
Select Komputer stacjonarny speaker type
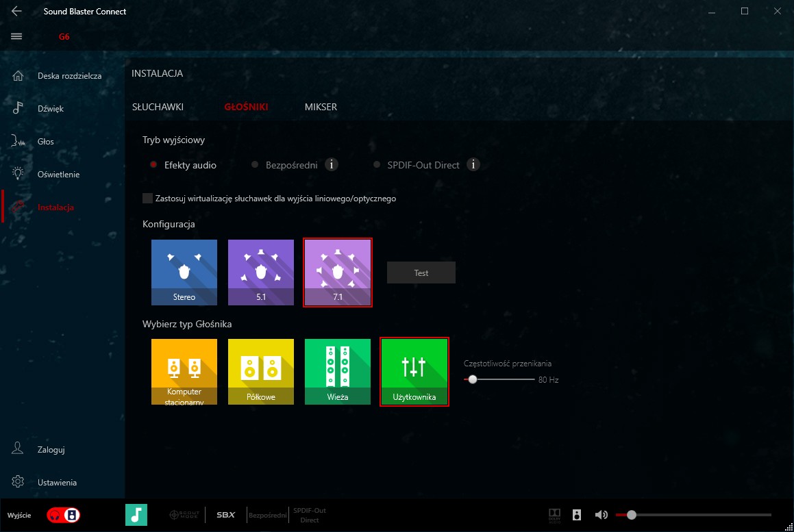click(x=184, y=372)
